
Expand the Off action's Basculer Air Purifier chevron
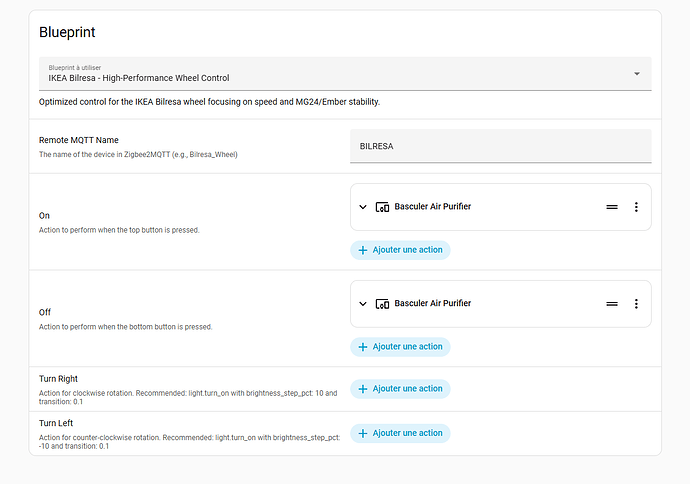pyautogui.click(x=363, y=304)
